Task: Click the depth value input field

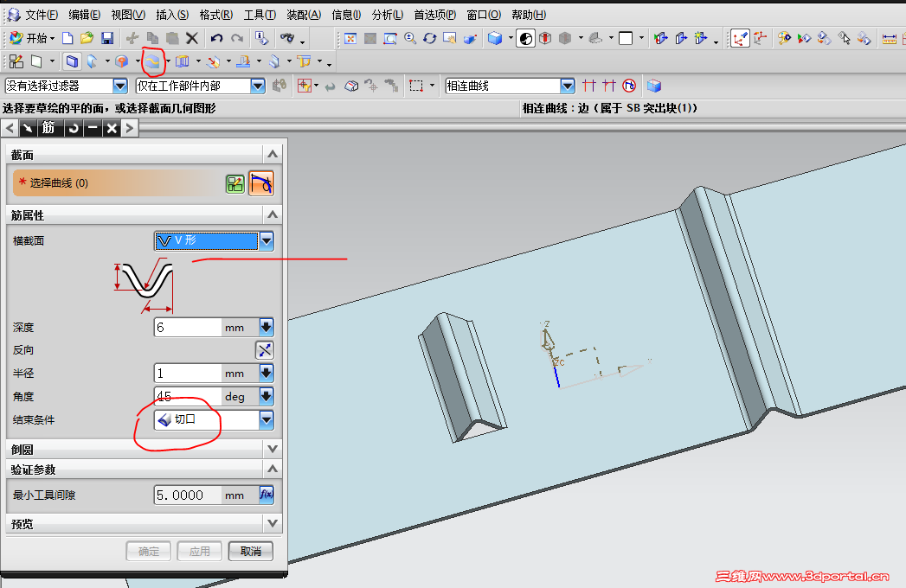Action: [189, 327]
